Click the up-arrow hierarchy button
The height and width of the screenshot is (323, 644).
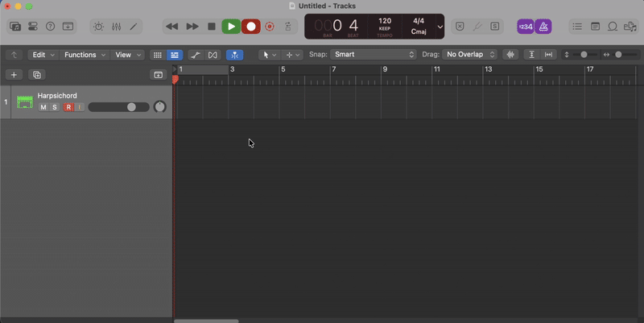click(x=14, y=55)
